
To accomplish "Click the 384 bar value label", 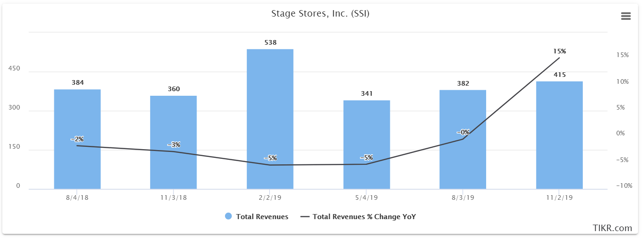I will [77, 82].
